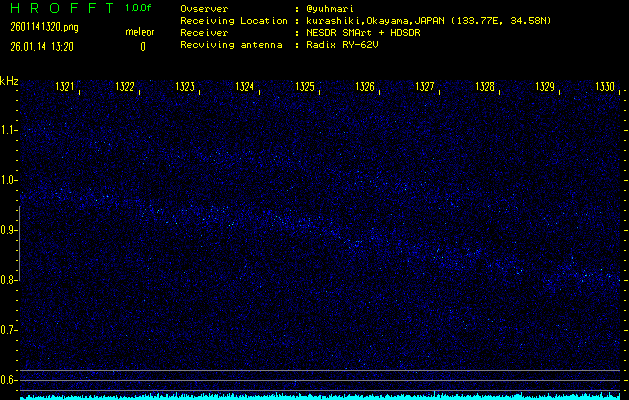
Task: Click the kHz axis unit label
Action: (x=9, y=80)
